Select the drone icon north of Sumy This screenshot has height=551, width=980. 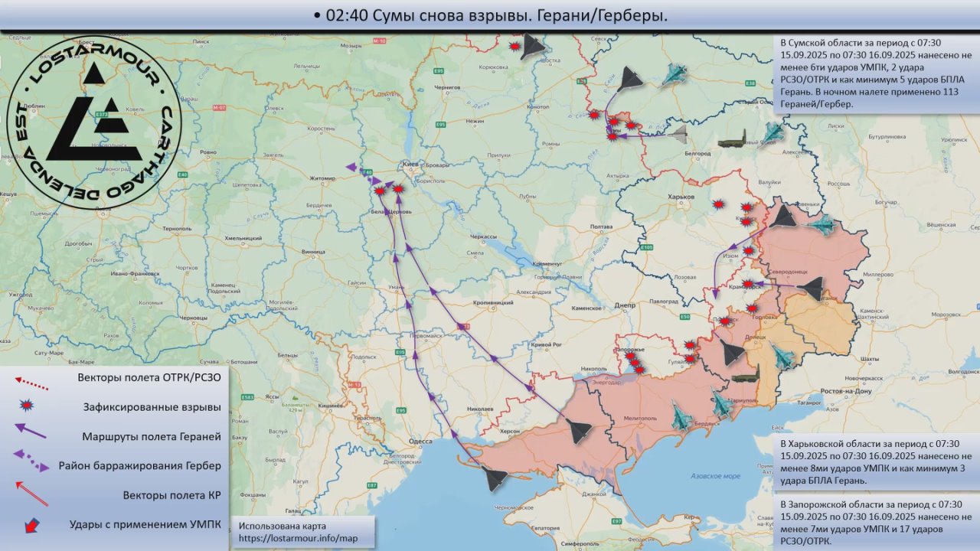coord(631,79)
